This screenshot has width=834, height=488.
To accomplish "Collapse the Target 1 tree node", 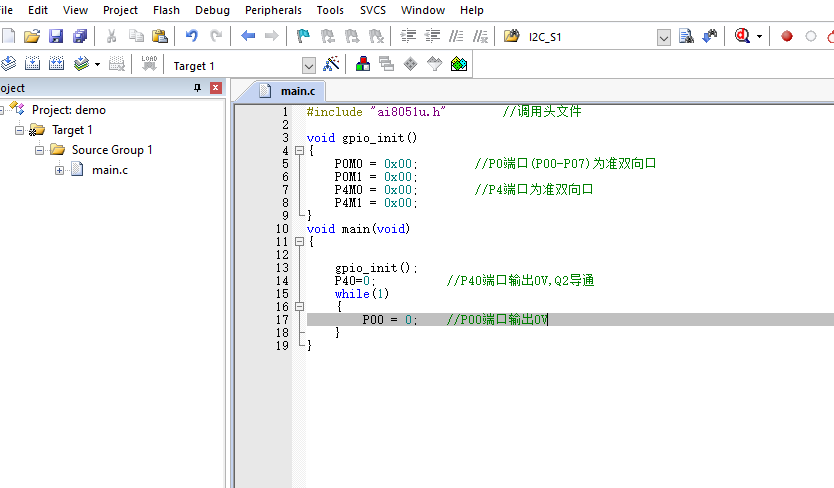I will coord(20,130).
